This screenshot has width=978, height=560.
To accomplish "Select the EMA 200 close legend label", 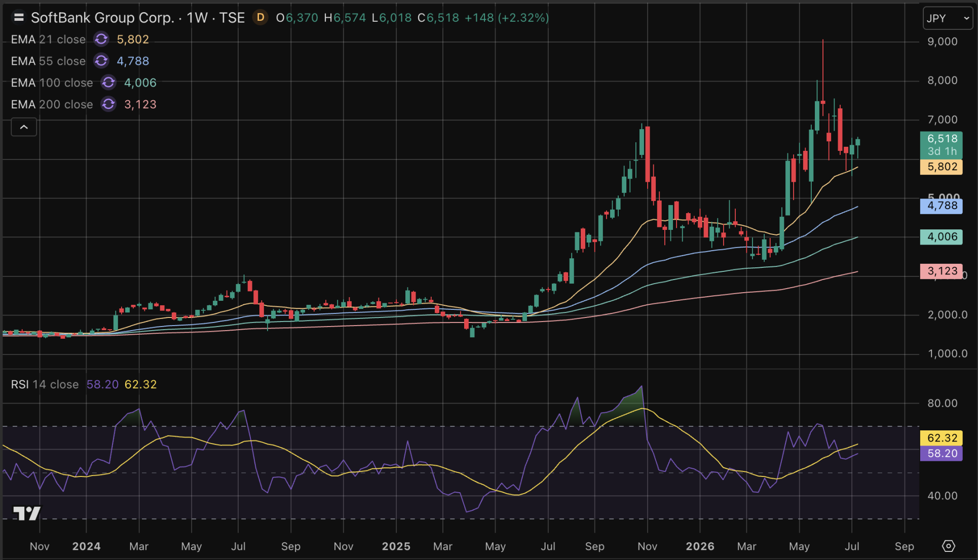I will (x=52, y=105).
